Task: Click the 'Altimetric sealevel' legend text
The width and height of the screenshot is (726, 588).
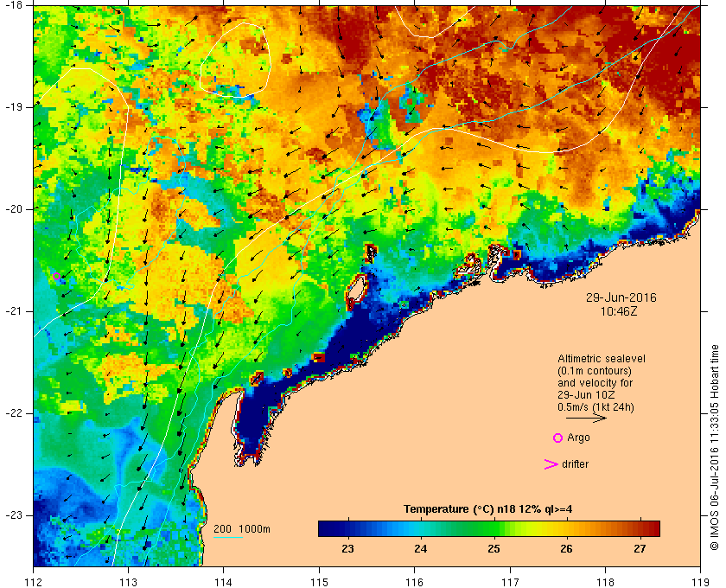Action: tap(602, 359)
